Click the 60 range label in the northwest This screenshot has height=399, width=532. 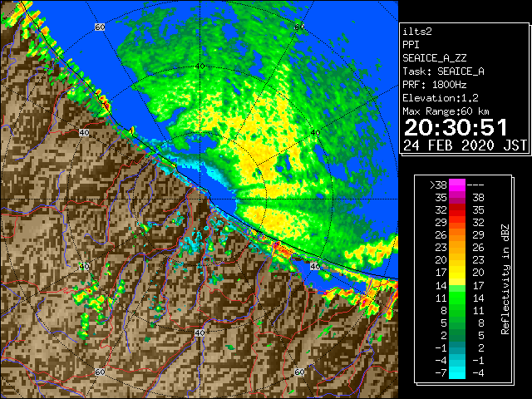100,27
